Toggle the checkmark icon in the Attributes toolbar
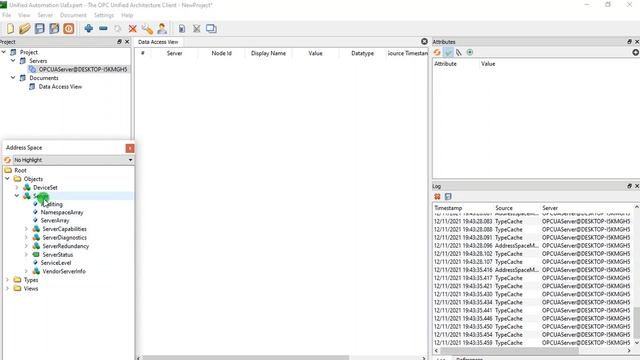This screenshot has width=640, height=360. 448,52
